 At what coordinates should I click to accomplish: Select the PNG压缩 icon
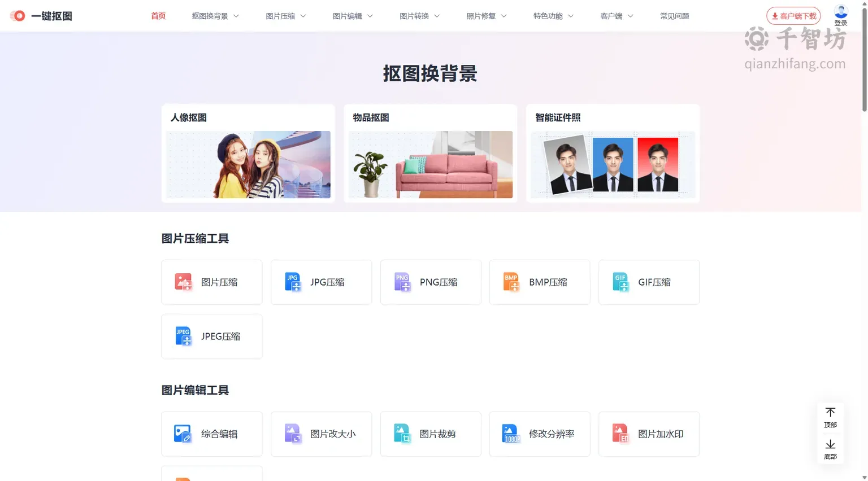[402, 282]
